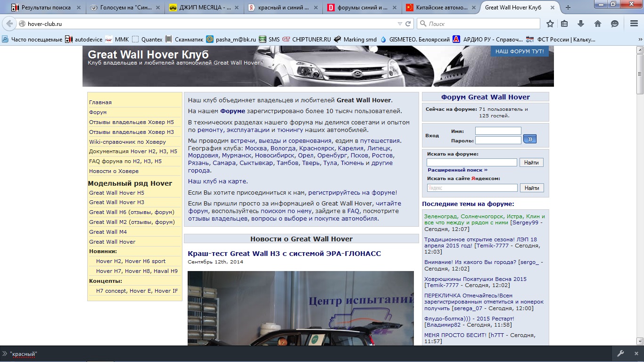Open Great Wall Hover H3 model link
Viewport: 644px width, 362px height.
tap(117, 202)
